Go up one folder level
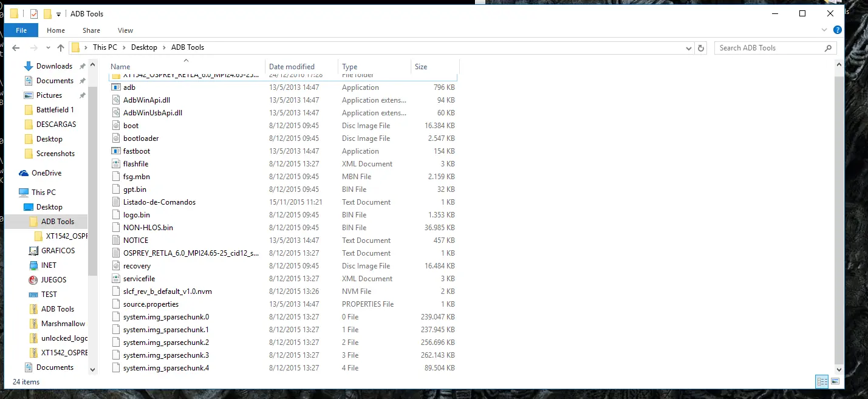The width and height of the screenshot is (868, 399). 61,48
